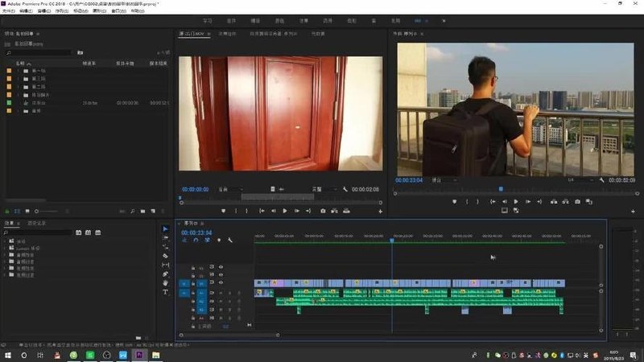Select the Type tool
The width and height of the screenshot is (644, 362).
point(165,292)
